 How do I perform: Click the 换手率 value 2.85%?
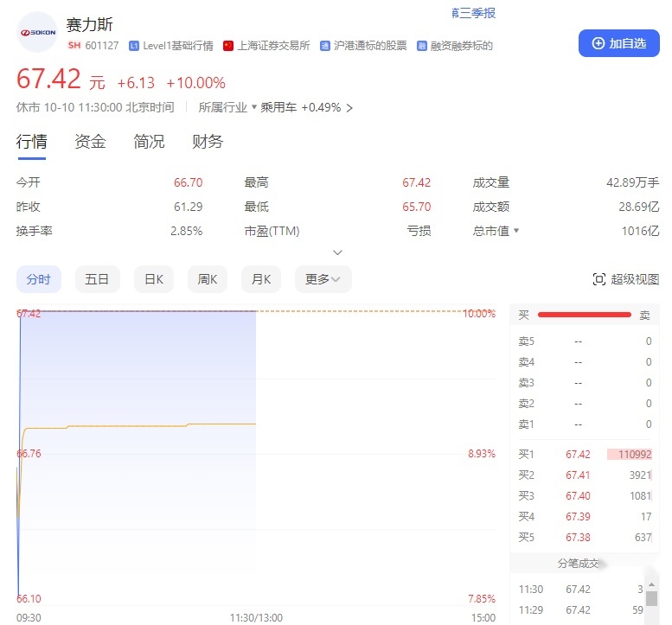186,232
